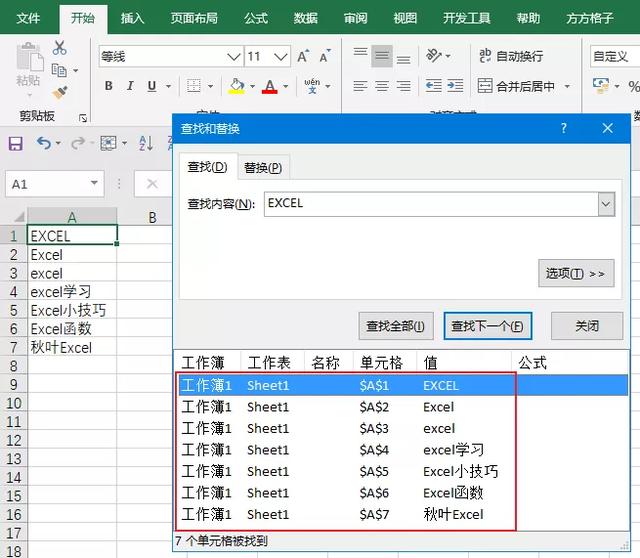The width and height of the screenshot is (640, 558).
Task: Click the quick access table icon
Action: 108,143
